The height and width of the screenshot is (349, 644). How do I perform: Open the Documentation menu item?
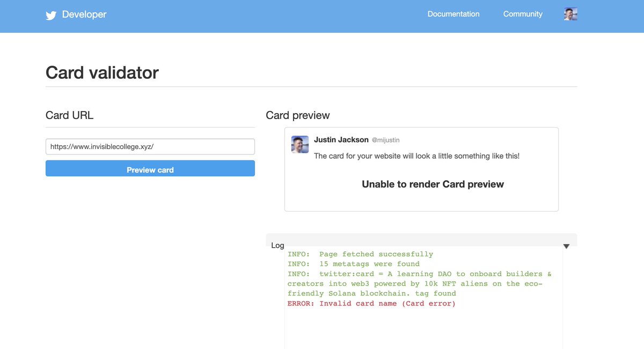pyautogui.click(x=453, y=14)
